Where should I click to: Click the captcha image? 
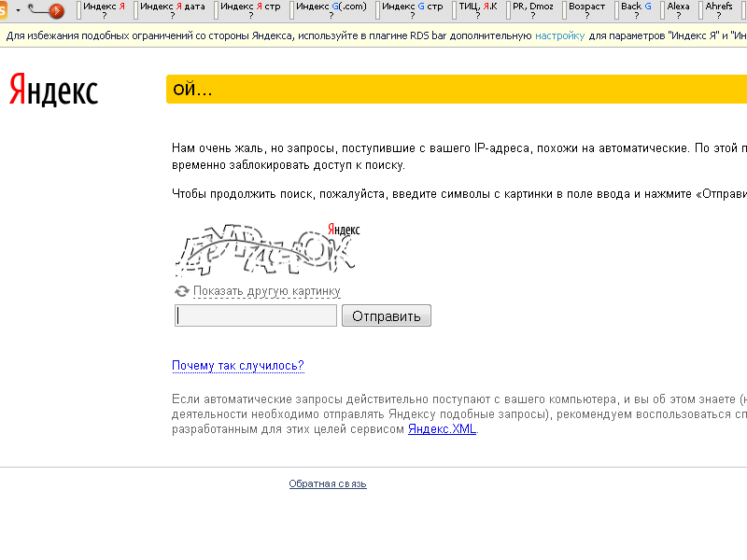268,249
